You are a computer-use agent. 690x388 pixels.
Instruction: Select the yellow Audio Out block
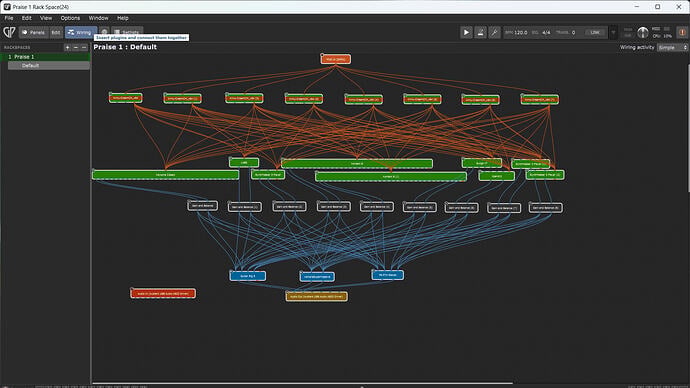pyautogui.click(x=316, y=296)
